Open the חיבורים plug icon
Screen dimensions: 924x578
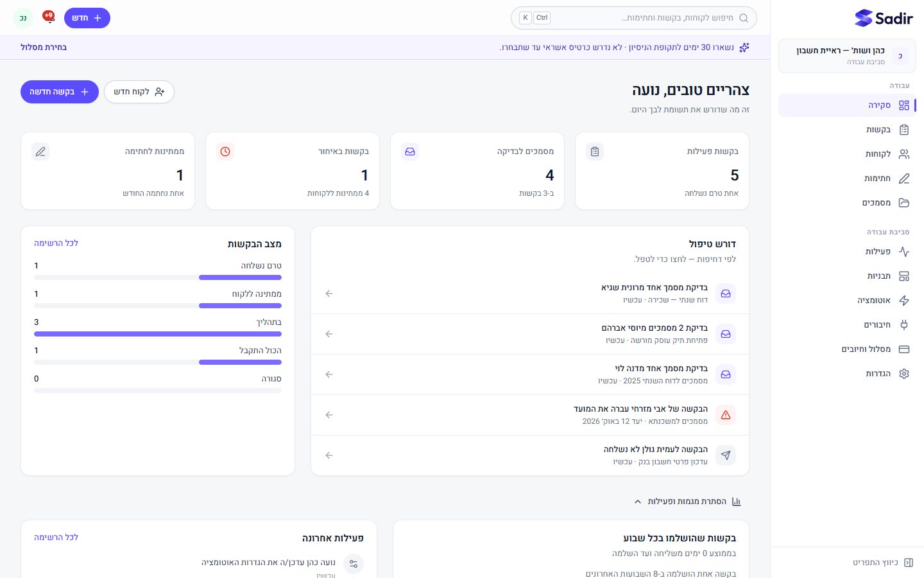pos(904,325)
